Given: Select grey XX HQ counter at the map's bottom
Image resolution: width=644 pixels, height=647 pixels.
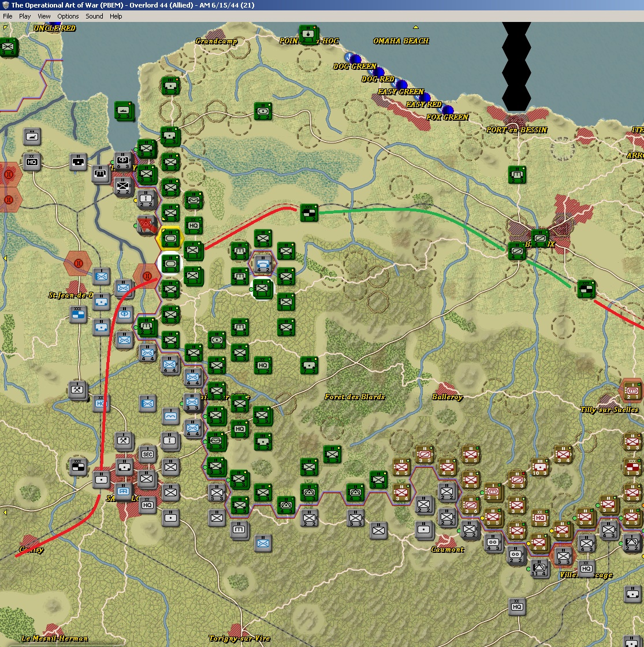Looking at the screenshot, I should coord(518,607).
